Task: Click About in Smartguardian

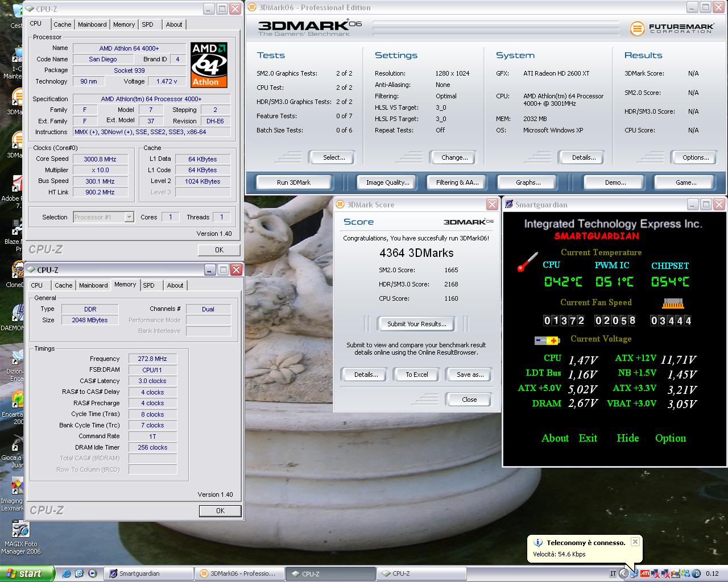Action: click(x=555, y=438)
